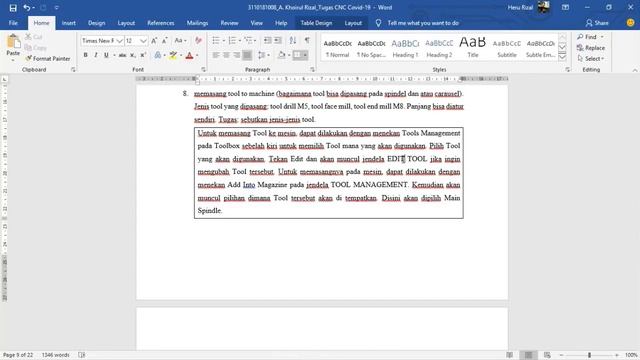Switch to the Design tab
This screenshot has width=640, height=360.
[96, 23]
